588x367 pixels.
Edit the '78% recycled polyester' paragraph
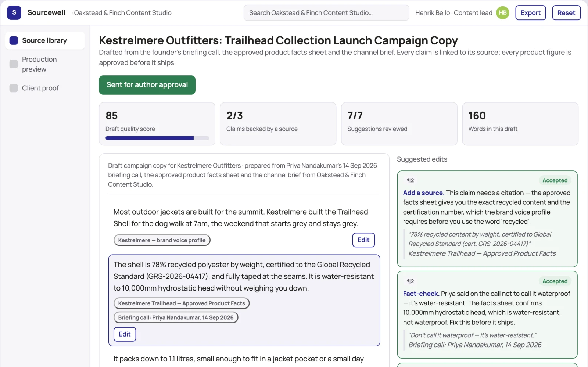click(x=125, y=334)
